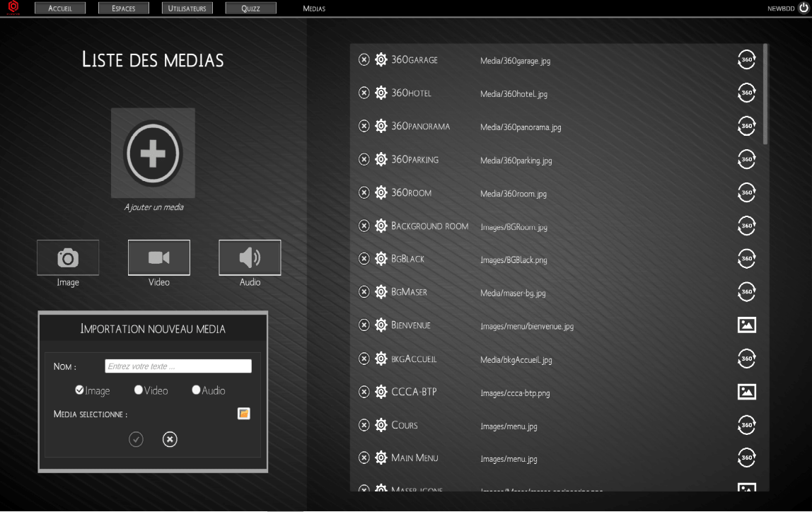This screenshot has width=812, height=512.
Task: Open the Utilisateurs page
Action: point(187,8)
